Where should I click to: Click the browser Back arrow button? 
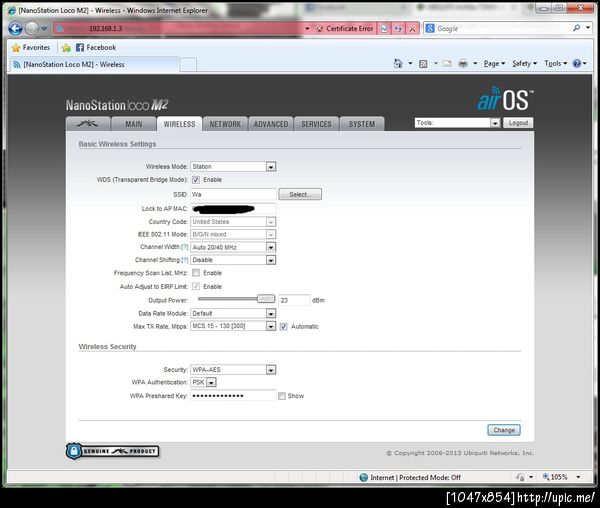15,28
